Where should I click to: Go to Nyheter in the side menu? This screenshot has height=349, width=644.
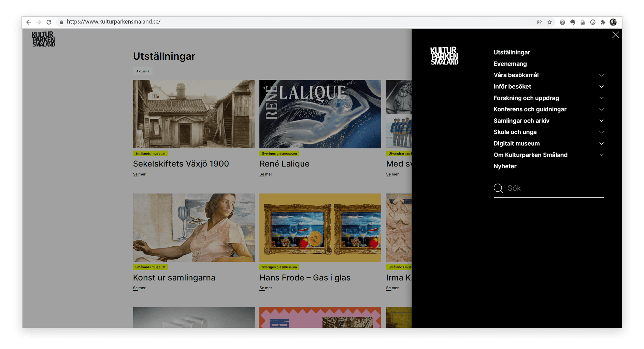pos(505,166)
